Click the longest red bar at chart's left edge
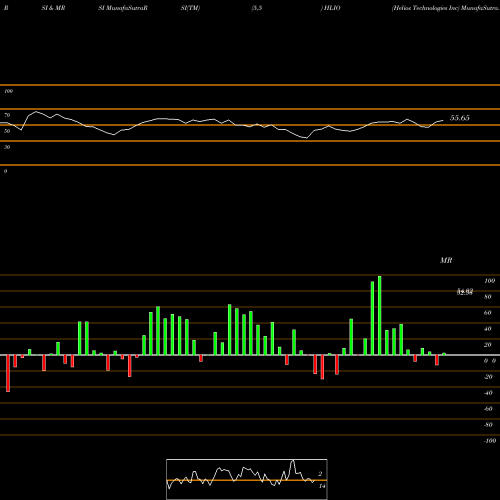500x500 pixels. pos(8,373)
